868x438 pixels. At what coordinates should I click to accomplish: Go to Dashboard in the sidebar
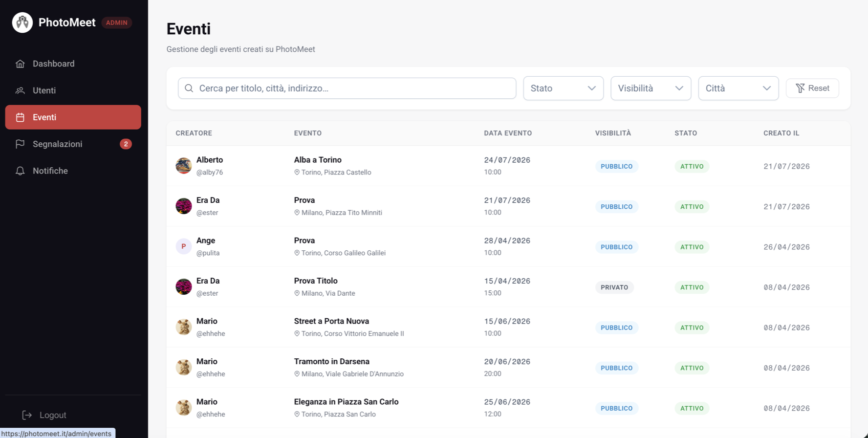pyautogui.click(x=73, y=64)
